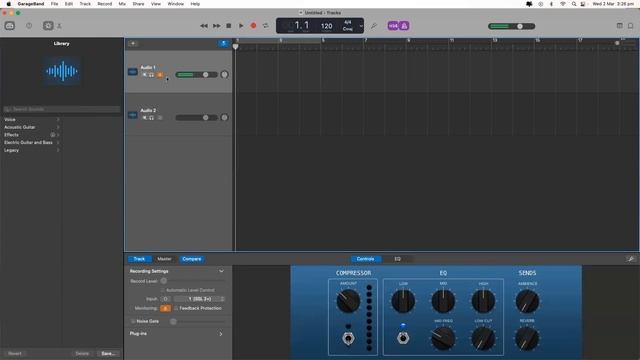
Task: Select the EQ tab in Smart Controls
Action: coord(398,259)
